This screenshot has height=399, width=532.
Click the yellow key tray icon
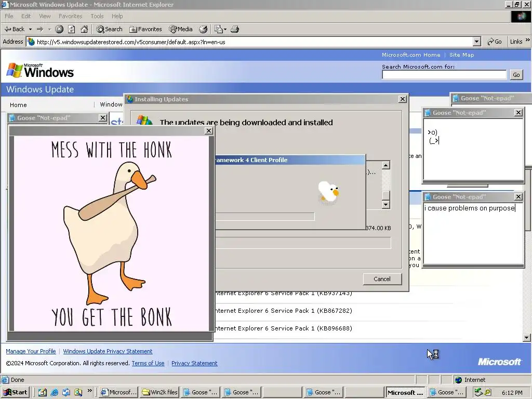pyautogui.click(x=487, y=392)
